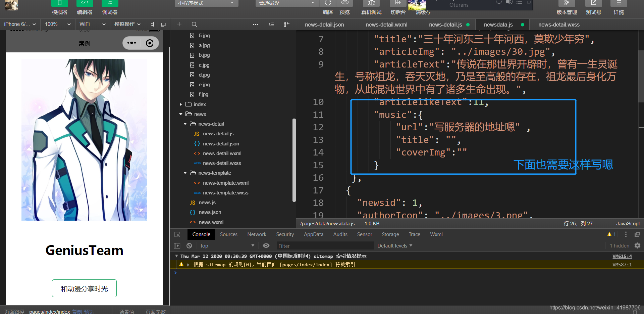This screenshot has width=644, height=314.
Task: Click the 预览 preview eye icon
Action: click(x=344, y=3)
